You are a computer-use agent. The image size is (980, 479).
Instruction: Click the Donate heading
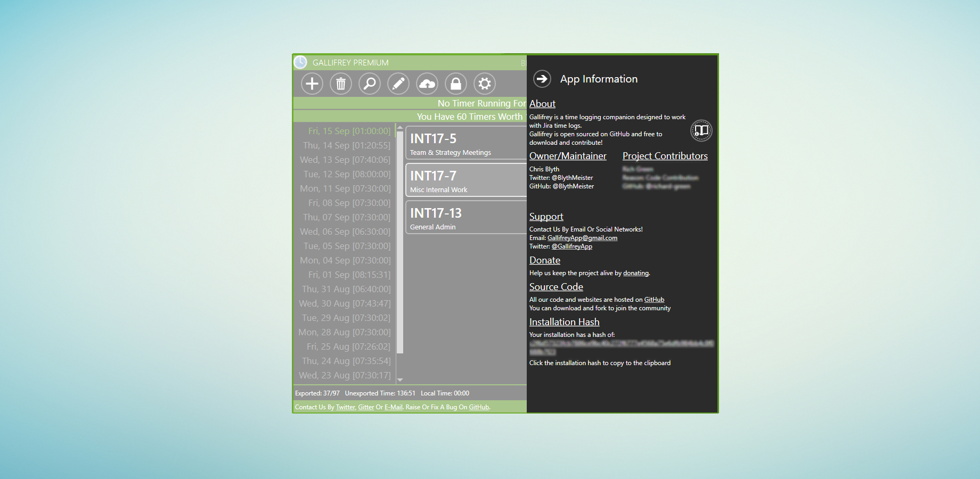[x=545, y=260]
